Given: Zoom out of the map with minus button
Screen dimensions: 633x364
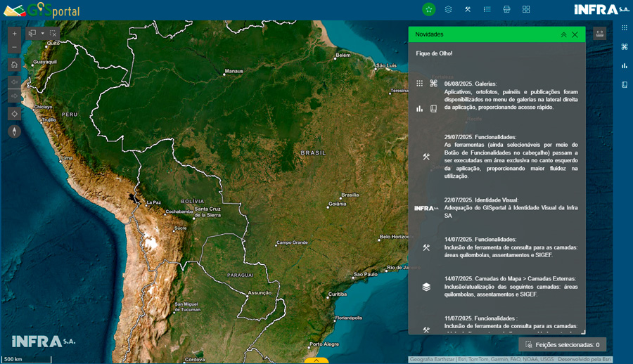Looking at the screenshot, I should [x=15, y=47].
